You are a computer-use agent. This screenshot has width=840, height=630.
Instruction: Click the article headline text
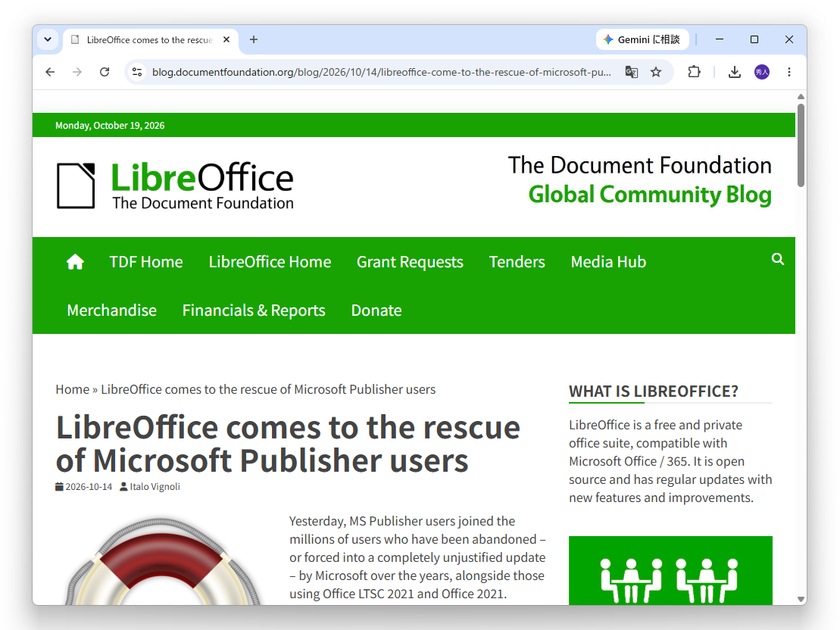click(x=289, y=444)
